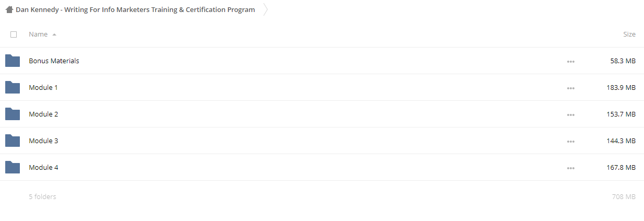
Task: Open the Dan Kennedy breadcrumb folder link
Action: 135,9
